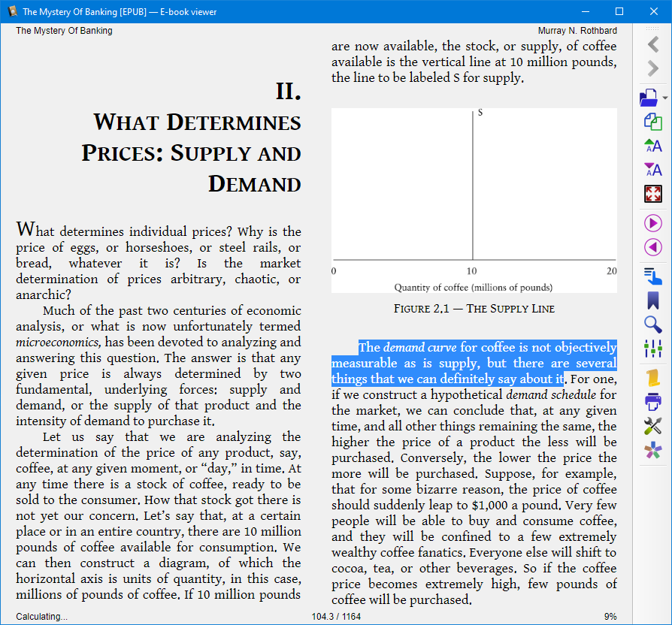Click the highlighted demand curve sentence

pos(474,363)
